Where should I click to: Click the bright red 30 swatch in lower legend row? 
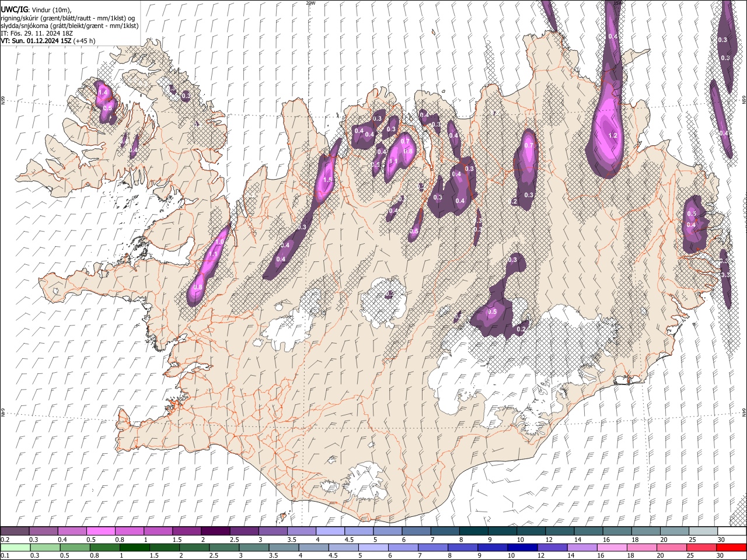coord(731,548)
